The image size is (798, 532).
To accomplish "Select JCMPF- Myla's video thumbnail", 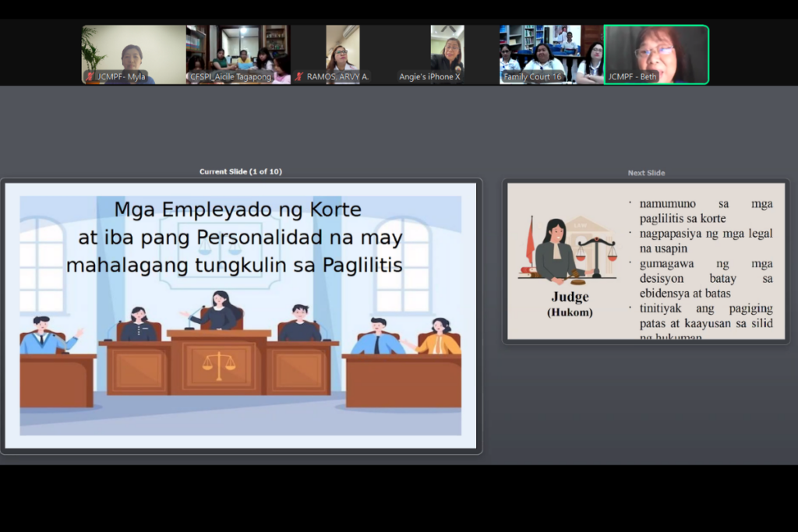I will (133, 54).
